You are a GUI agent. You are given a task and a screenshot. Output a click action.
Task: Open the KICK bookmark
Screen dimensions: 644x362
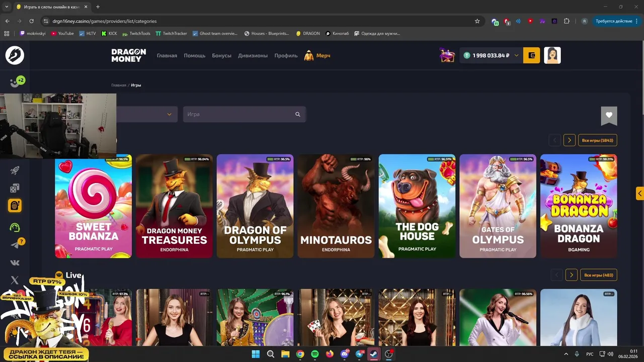[109, 34]
